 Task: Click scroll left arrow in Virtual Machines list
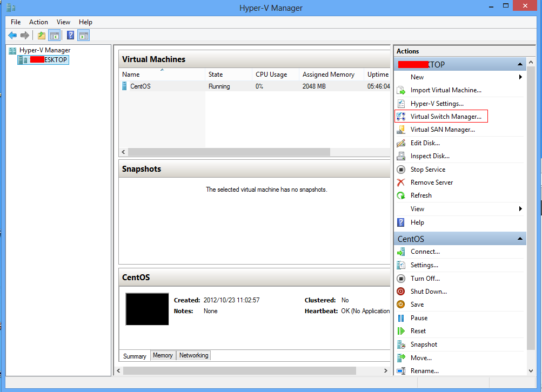(123, 152)
